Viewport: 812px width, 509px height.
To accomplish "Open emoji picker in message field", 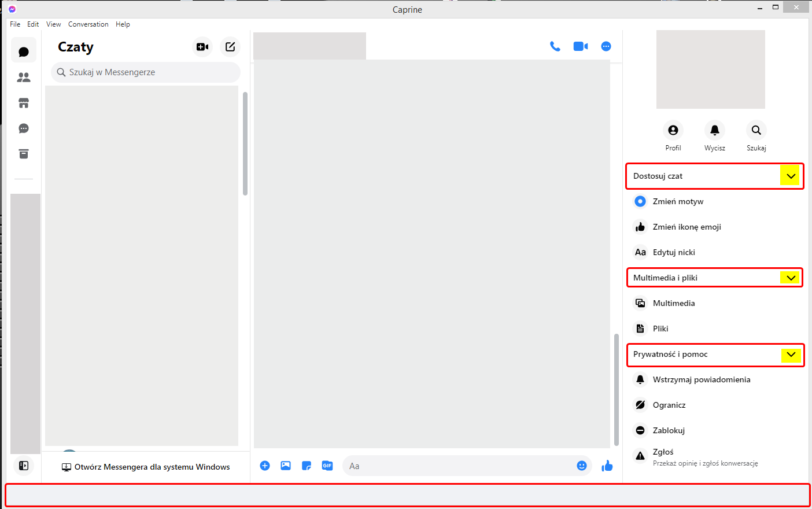I will click(582, 466).
